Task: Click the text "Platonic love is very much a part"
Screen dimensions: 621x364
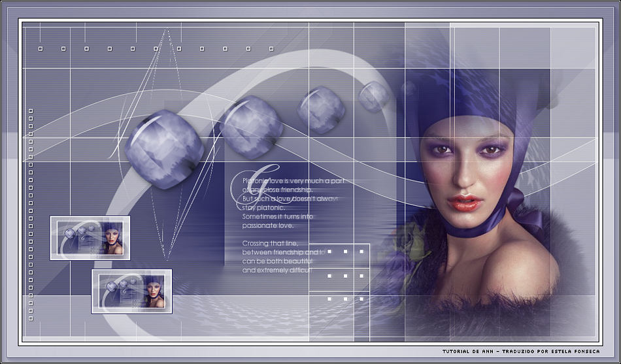Action: (293, 181)
